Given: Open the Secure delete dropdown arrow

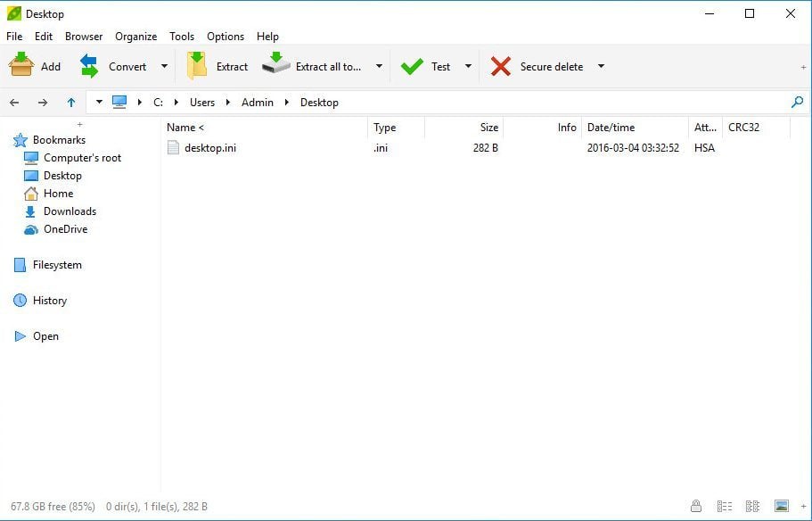Looking at the screenshot, I should pyautogui.click(x=601, y=66).
